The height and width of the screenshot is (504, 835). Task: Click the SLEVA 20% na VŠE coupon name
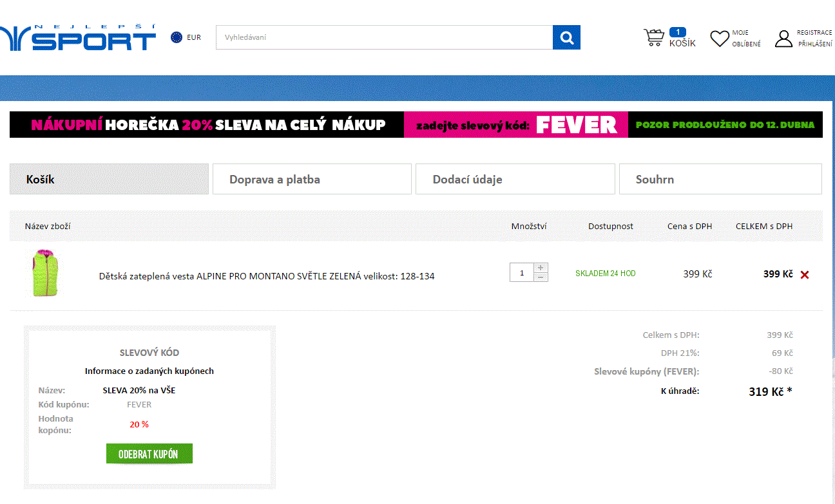[x=139, y=390]
